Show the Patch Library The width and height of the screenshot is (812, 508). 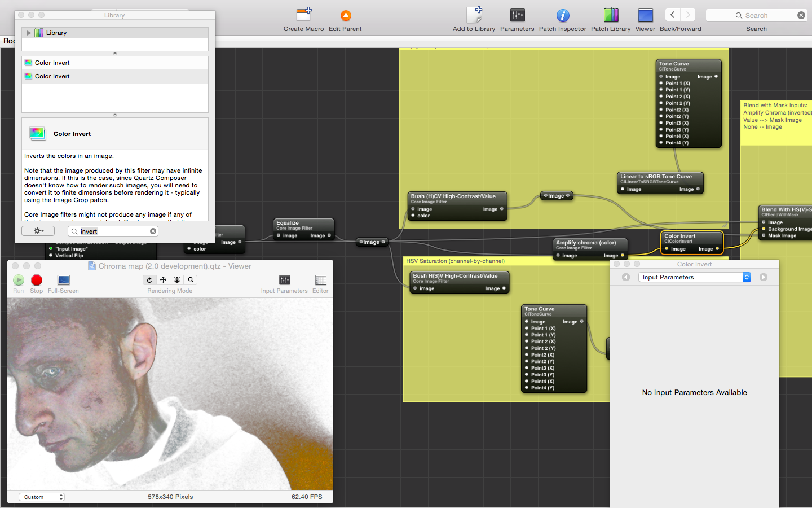(x=611, y=15)
